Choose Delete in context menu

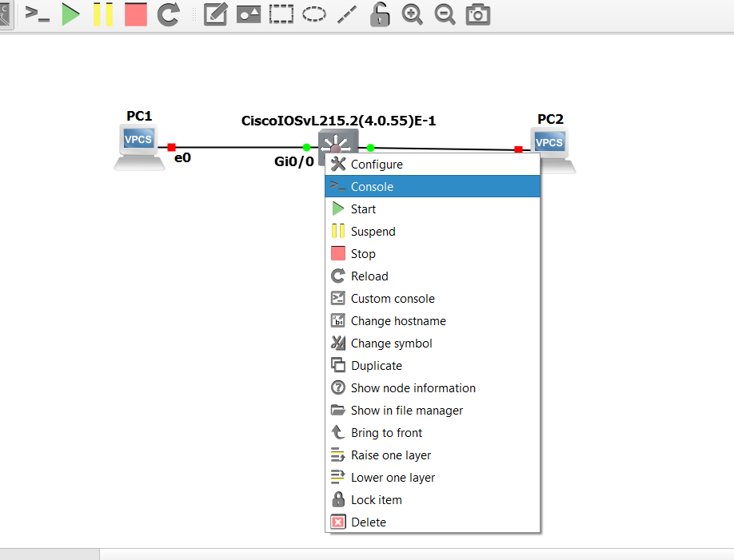(433, 522)
